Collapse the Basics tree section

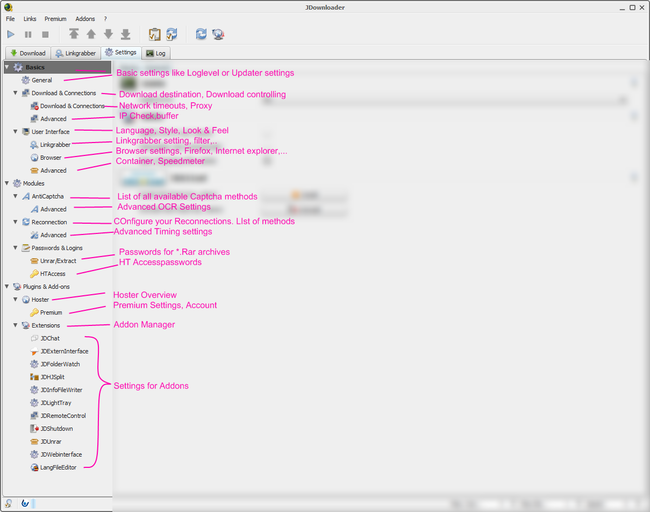point(7,67)
